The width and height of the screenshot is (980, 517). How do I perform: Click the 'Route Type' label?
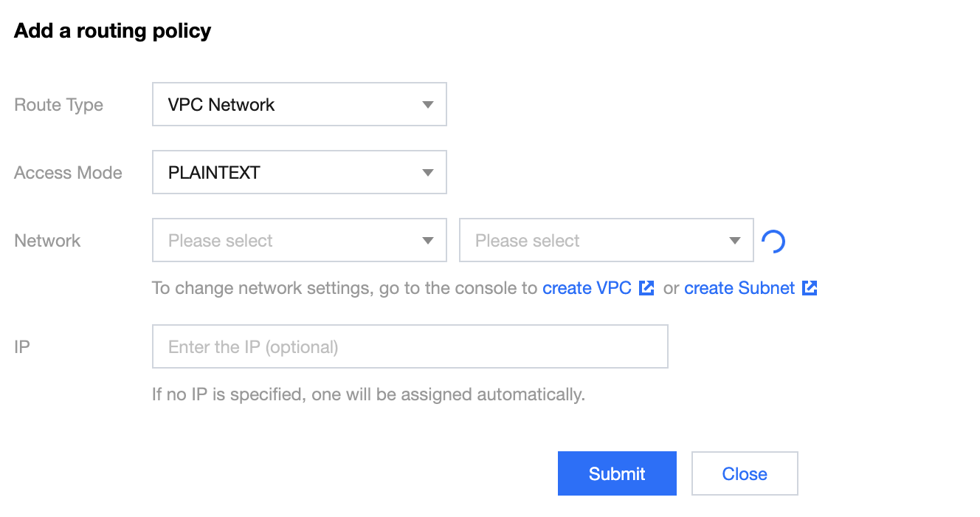tap(59, 105)
